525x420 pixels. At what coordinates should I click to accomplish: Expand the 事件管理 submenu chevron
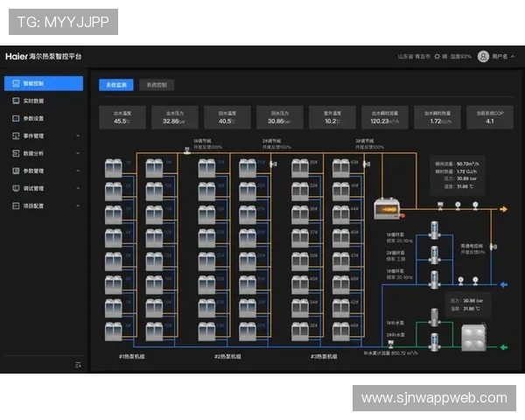coord(78,136)
